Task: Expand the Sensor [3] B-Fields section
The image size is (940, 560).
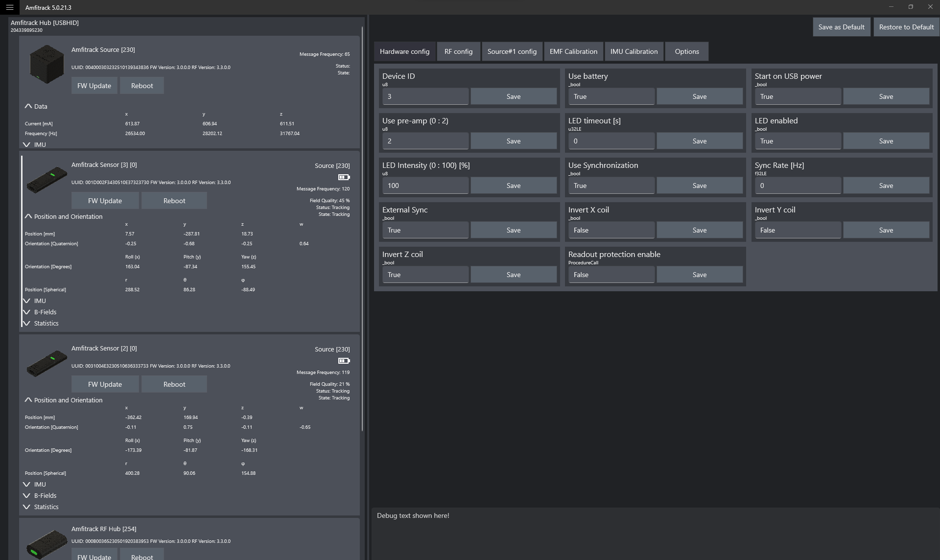Action: pyautogui.click(x=40, y=312)
